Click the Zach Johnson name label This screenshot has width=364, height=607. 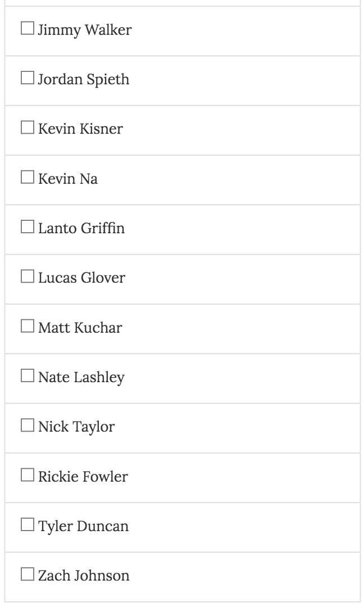point(84,576)
